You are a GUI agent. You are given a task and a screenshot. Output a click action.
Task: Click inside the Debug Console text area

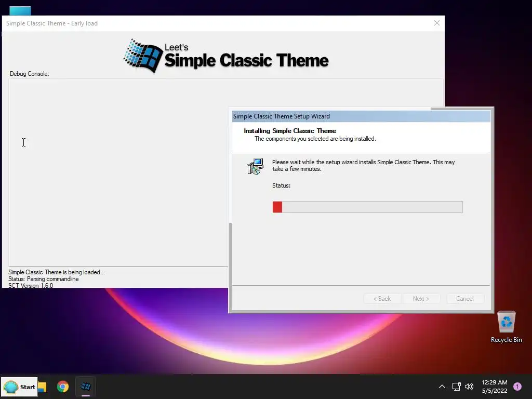[x=118, y=172]
